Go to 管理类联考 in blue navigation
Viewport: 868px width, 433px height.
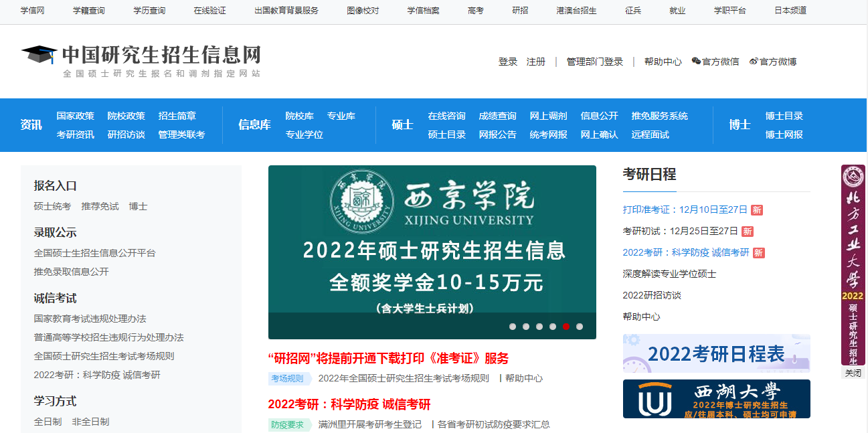pos(181,135)
